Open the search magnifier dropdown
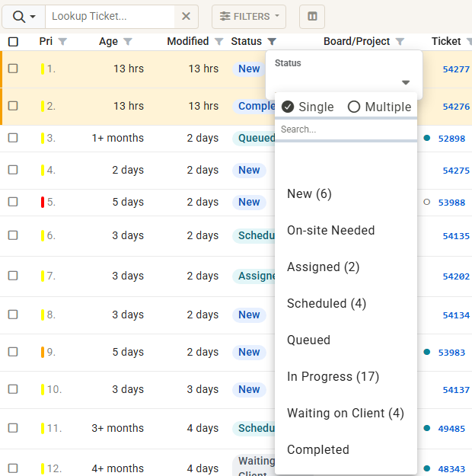The height and width of the screenshot is (476, 472). pyautogui.click(x=24, y=17)
